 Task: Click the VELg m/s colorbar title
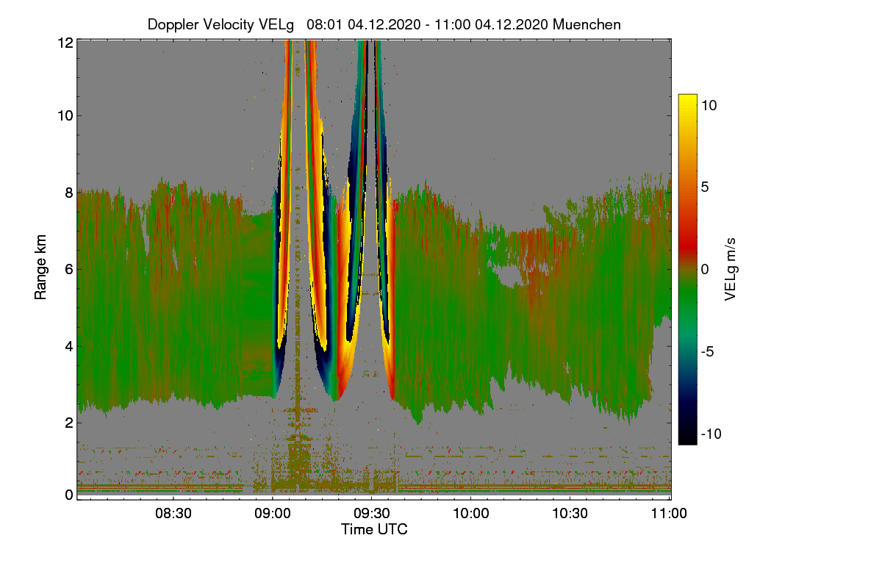731,269
